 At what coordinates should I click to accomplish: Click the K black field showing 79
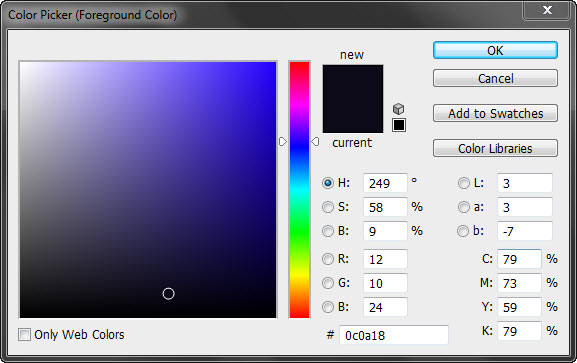click(x=519, y=331)
